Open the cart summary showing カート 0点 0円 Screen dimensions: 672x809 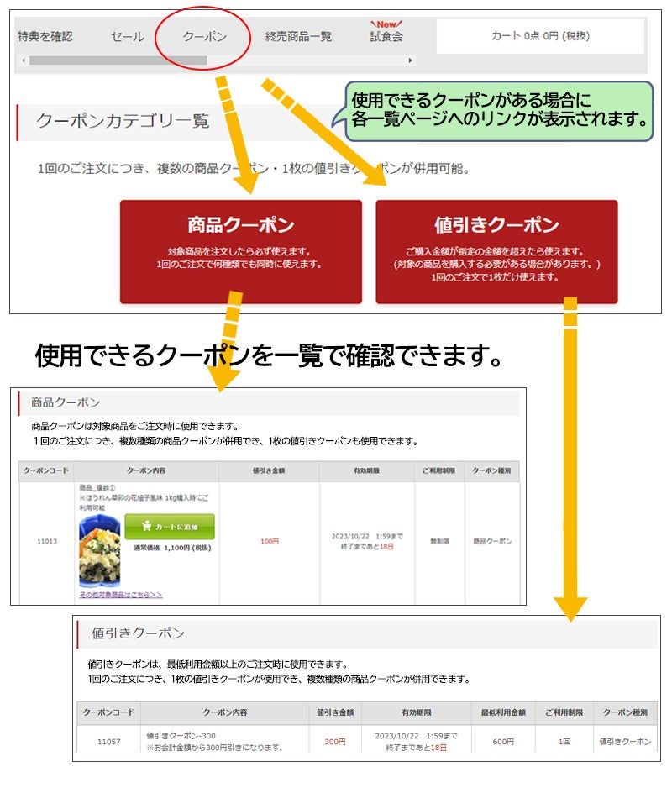point(540,36)
